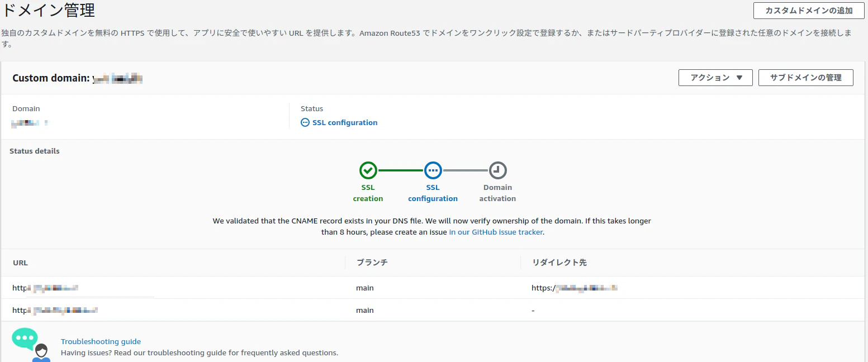Open the GitHub issue tracker link
The height and width of the screenshot is (362, 868).
(x=496, y=232)
